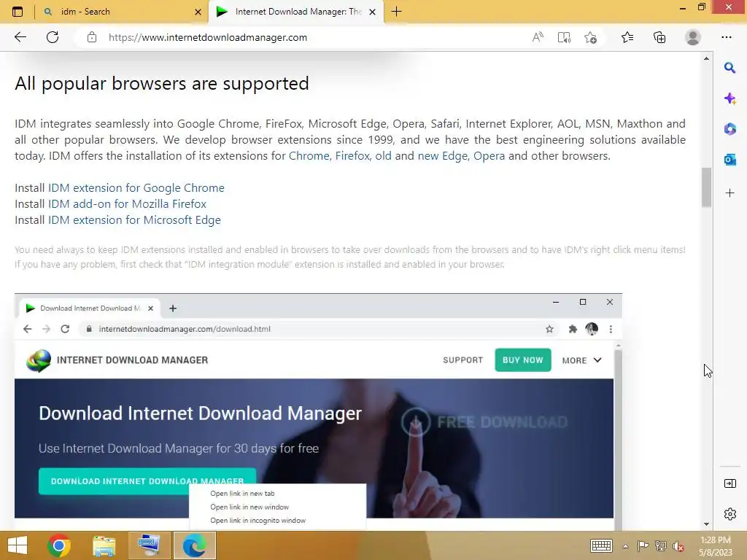Go back to previous page in Edge

click(x=20, y=37)
